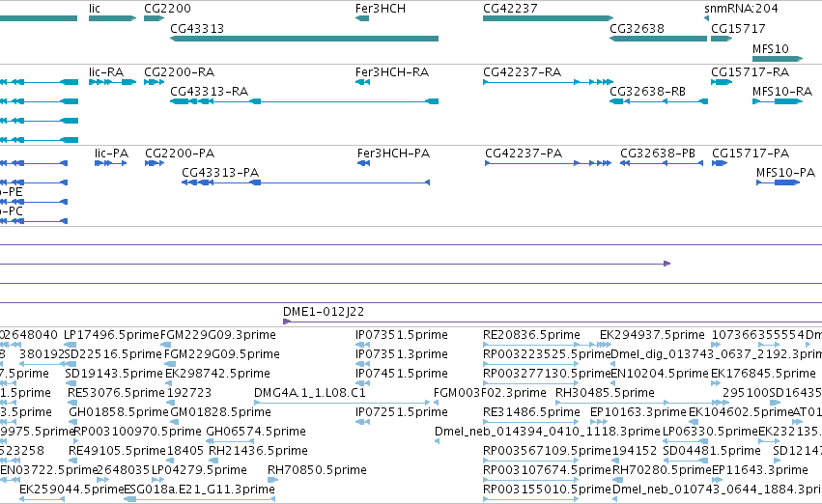Image resolution: width=822 pixels, height=504 pixels.
Task: Open the CG32638 gene label
Action: pos(637,28)
